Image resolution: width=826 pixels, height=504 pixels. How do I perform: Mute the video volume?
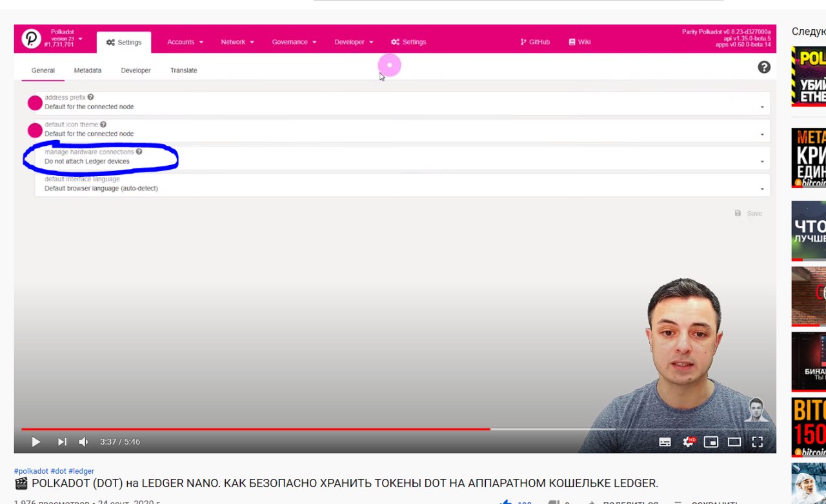83,442
